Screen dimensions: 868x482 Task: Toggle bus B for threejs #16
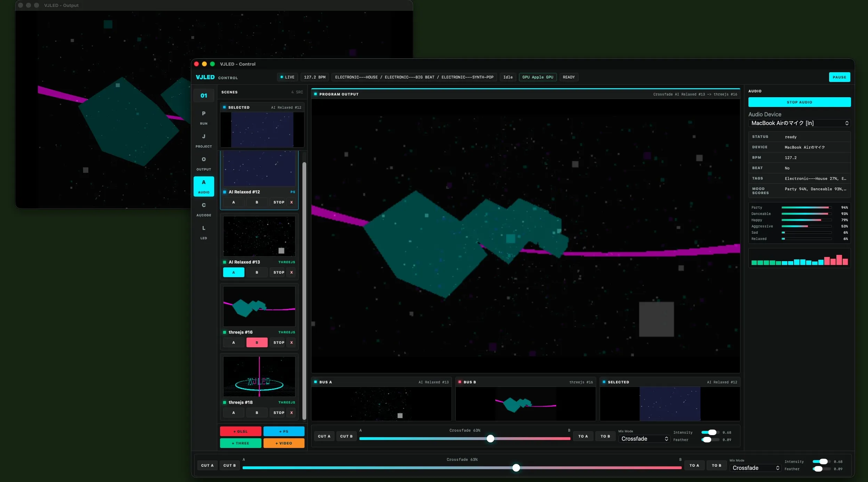[x=257, y=342]
